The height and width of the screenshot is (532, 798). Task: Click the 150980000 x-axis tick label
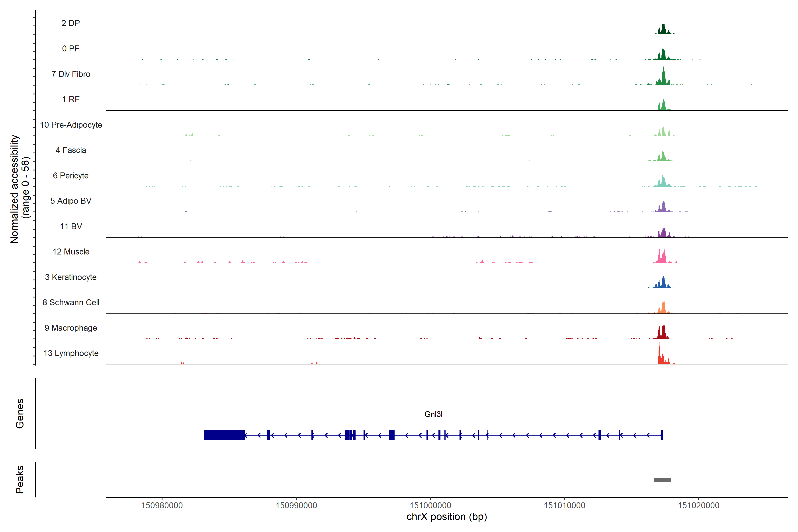pos(162,506)
